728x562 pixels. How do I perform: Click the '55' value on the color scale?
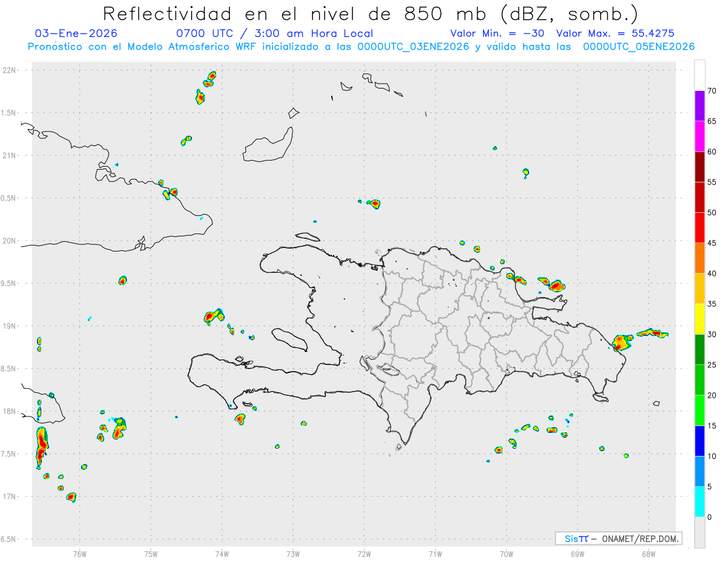712,182
